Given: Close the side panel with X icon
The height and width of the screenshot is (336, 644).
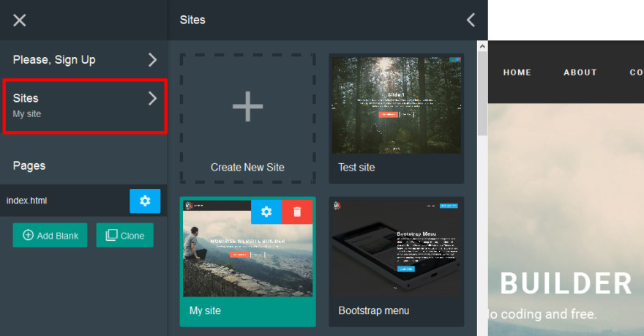Looking at the screenshot, I should [x=20, y=20].
